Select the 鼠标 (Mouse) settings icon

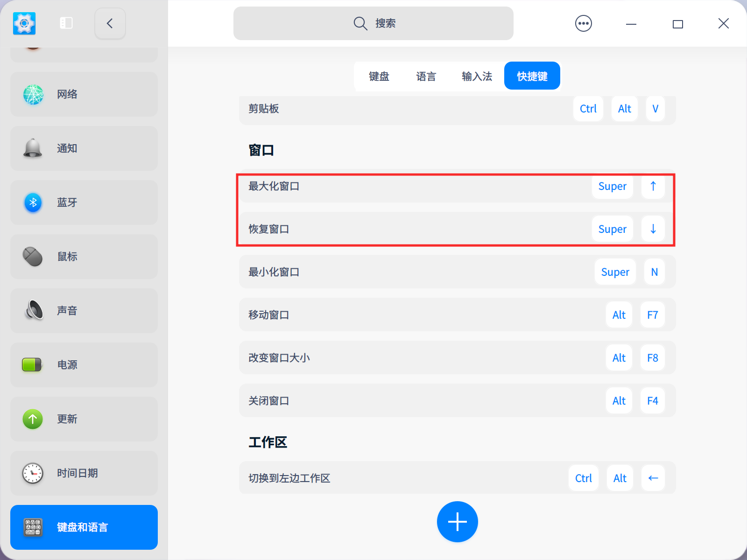tap(84, 257)
